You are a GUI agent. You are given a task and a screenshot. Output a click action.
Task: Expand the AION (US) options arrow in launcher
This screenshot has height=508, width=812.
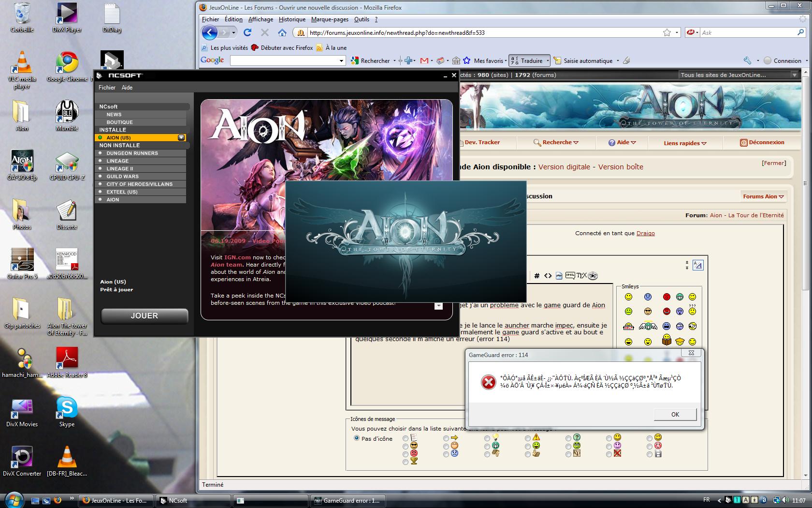pyautogui.click(x=181, y=137)
